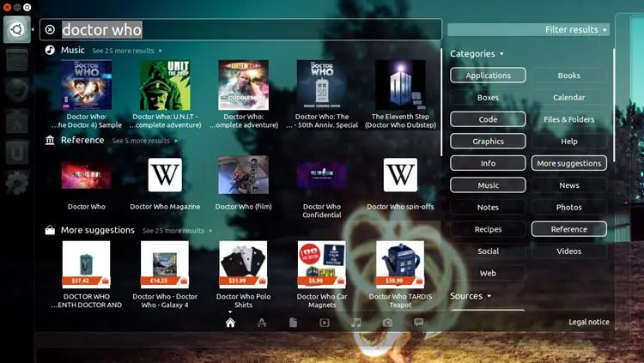Open System Settings gear launcher icon

click(17, 183)
